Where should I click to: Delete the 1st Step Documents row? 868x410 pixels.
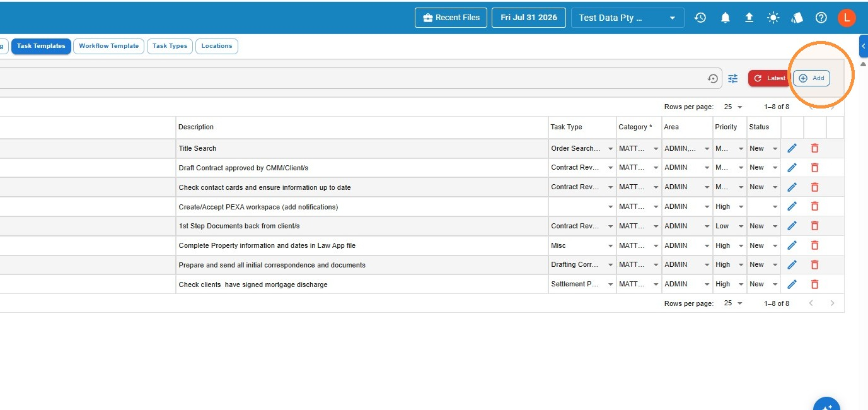(814, 226)
